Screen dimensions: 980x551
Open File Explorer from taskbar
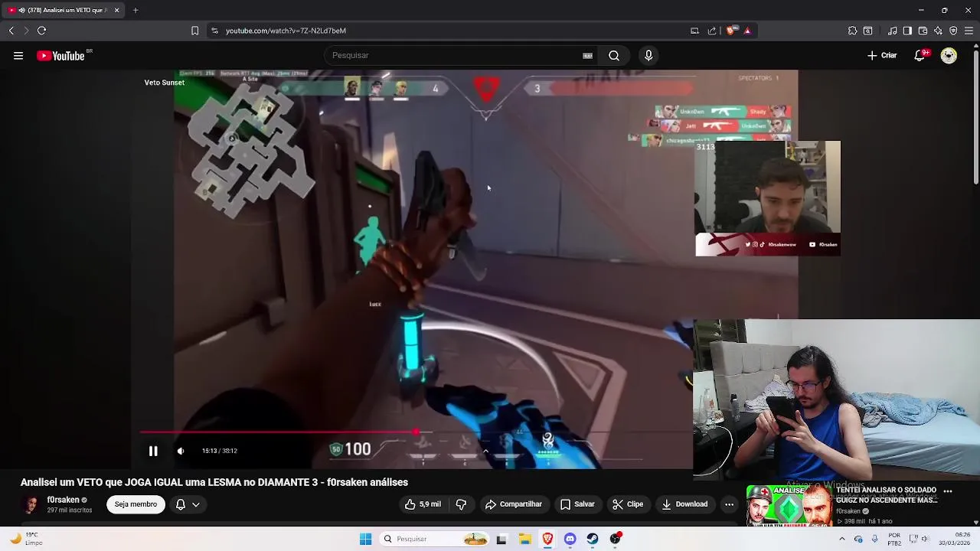(524, 539)
